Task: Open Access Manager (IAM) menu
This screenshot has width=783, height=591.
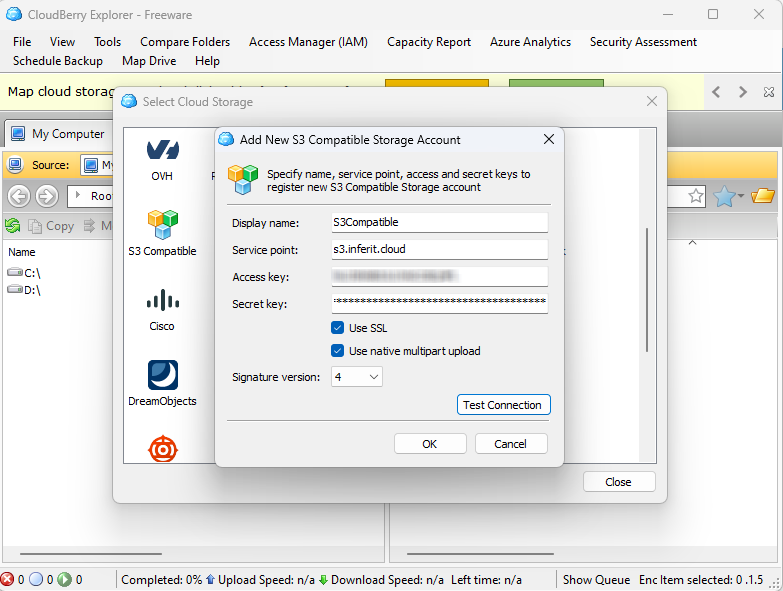Action: coord(308,42)
